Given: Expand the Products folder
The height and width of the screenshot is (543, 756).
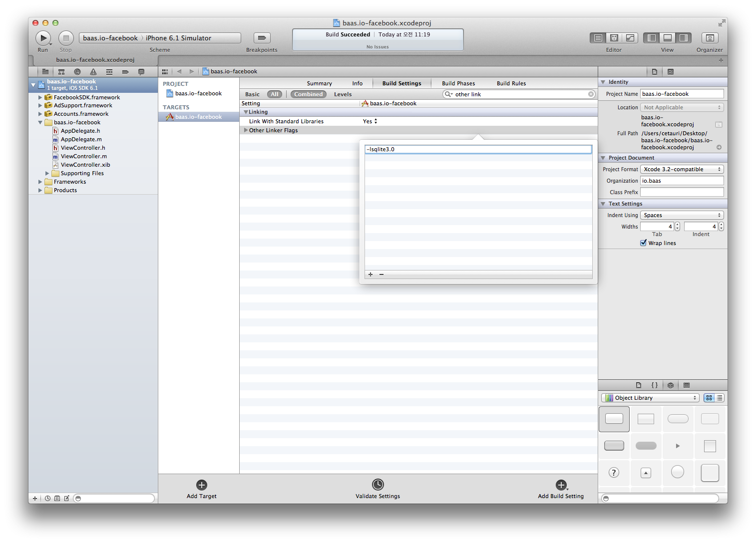Looking at the screenshot, I should 40,190.
